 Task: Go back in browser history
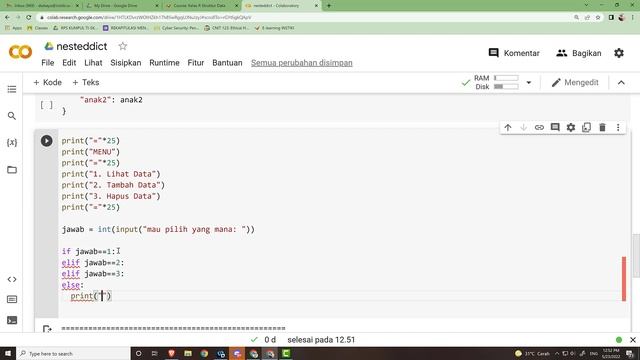click(x=7, y=18)
